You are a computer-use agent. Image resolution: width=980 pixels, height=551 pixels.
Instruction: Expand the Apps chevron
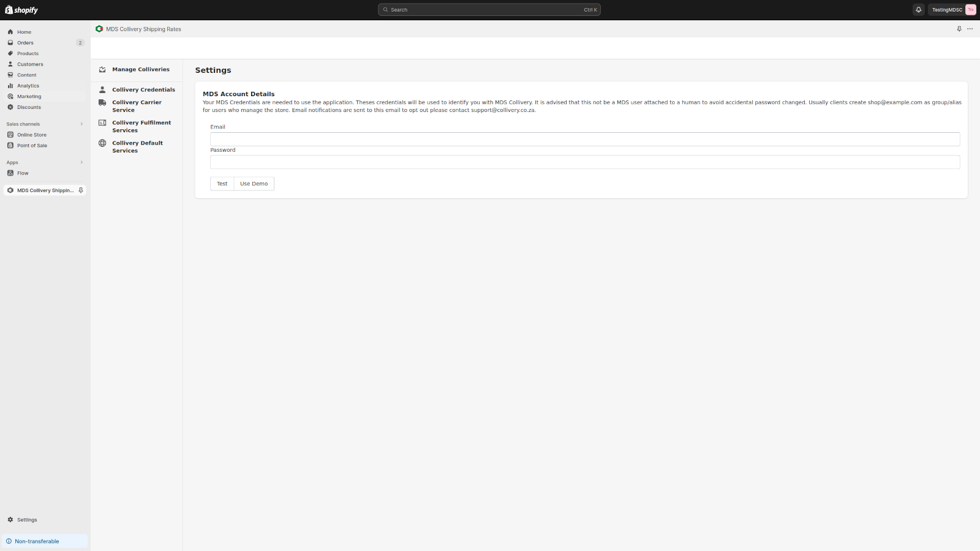[81, 162]
